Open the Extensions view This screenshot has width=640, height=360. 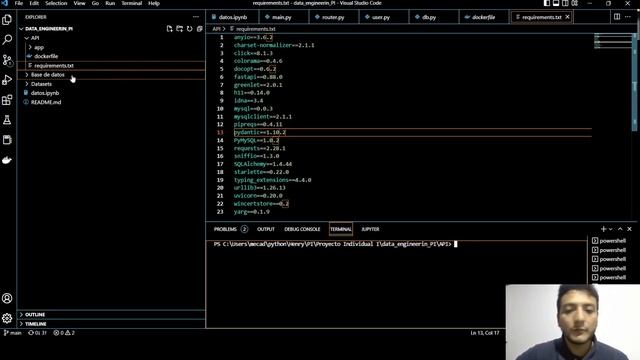coord(7,100)
